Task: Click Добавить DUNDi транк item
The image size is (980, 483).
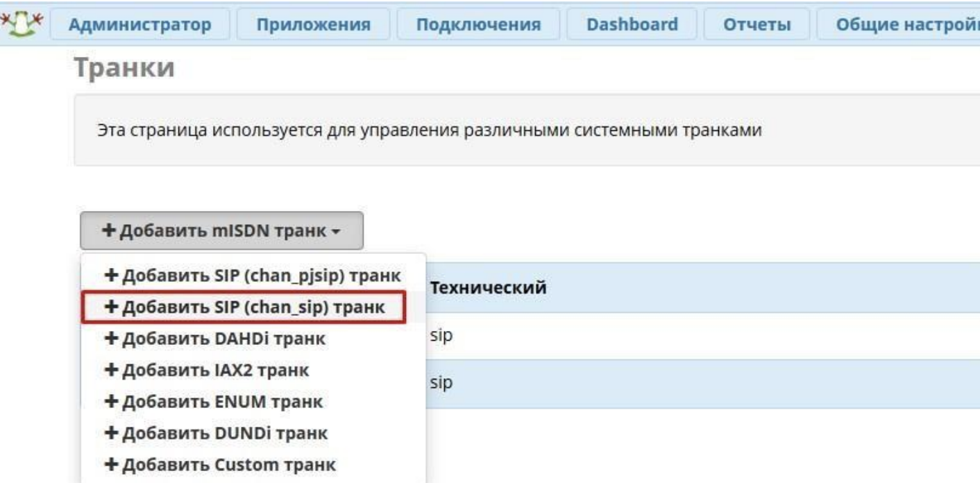Action: tap(215, 433)
